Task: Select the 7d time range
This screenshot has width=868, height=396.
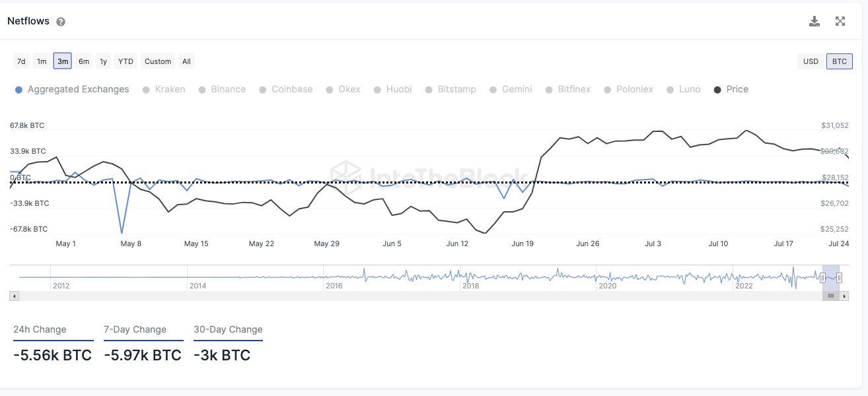Action: point(21,61)
